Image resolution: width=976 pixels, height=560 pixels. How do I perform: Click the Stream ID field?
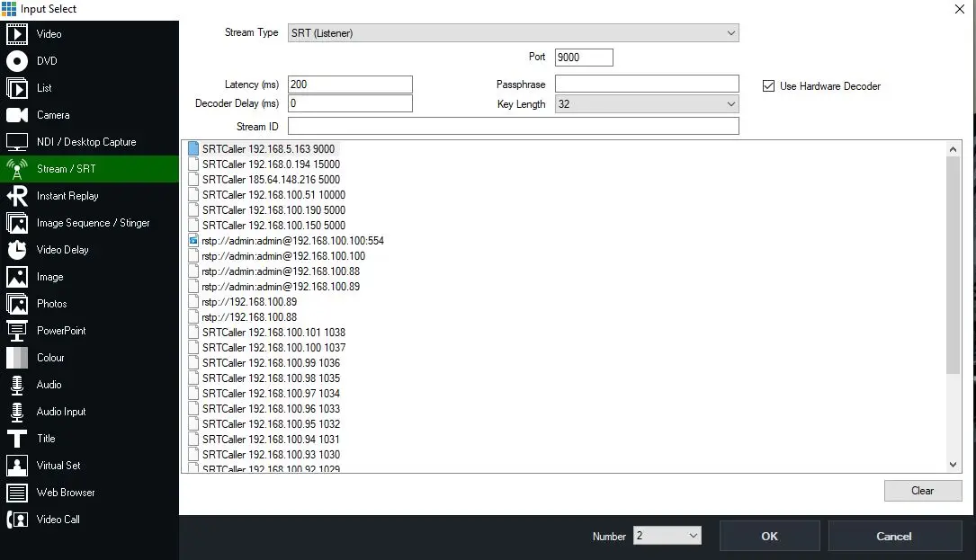pyautogui.click(x=513, y=127)
